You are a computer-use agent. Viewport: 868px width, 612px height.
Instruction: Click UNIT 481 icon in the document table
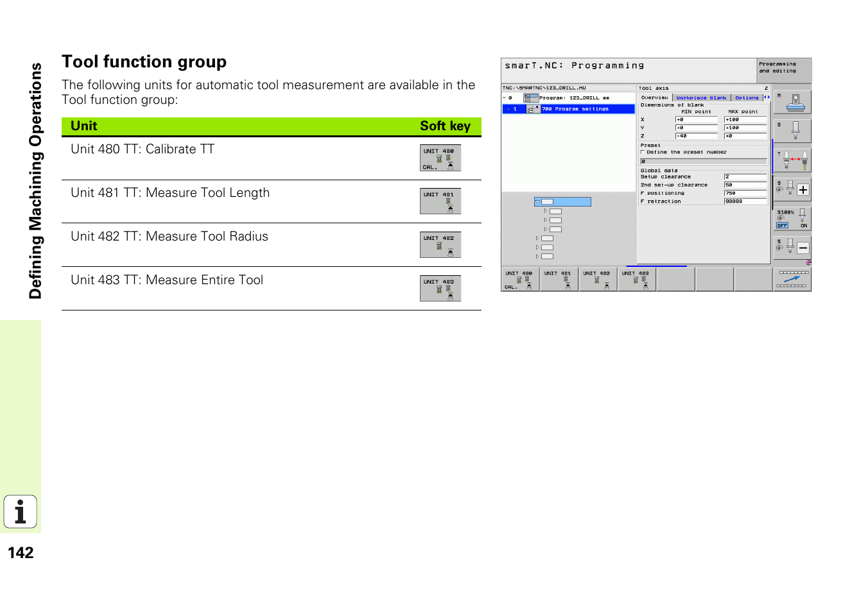point(440,201)
